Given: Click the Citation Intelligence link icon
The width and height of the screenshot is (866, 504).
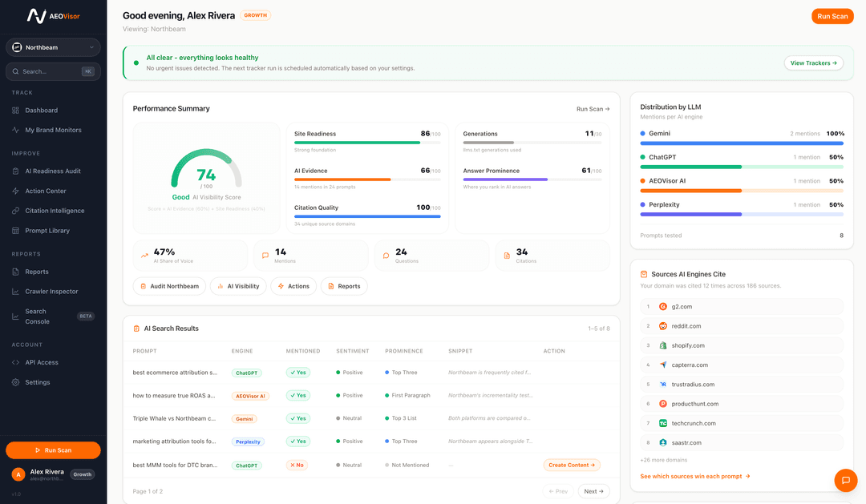Looking at the screenshot, I should [15, 211].
